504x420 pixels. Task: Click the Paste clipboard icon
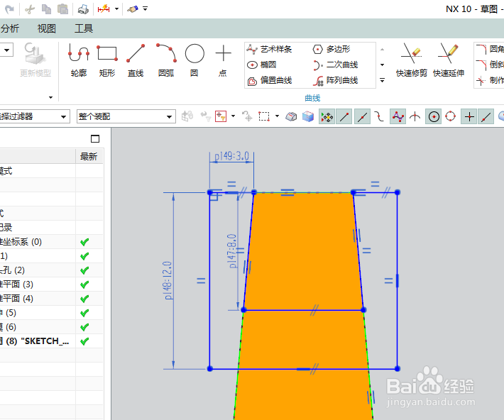tap(62, 9)
